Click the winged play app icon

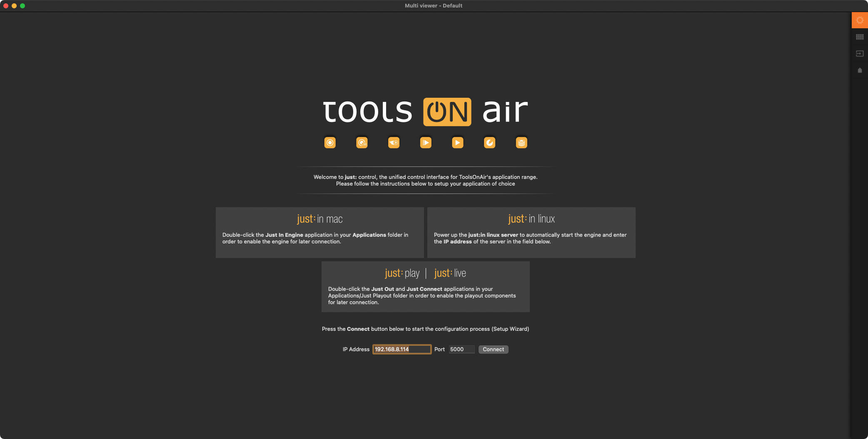coord(394,143)
